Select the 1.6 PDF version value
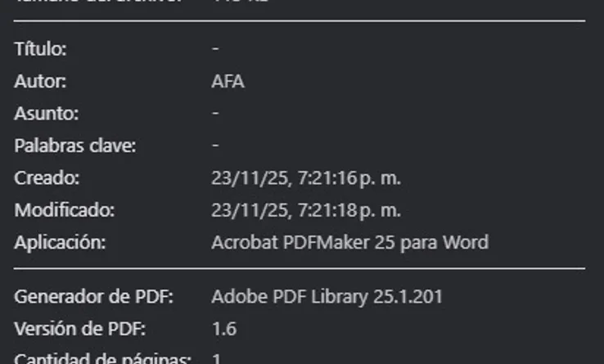 [223, 329]
